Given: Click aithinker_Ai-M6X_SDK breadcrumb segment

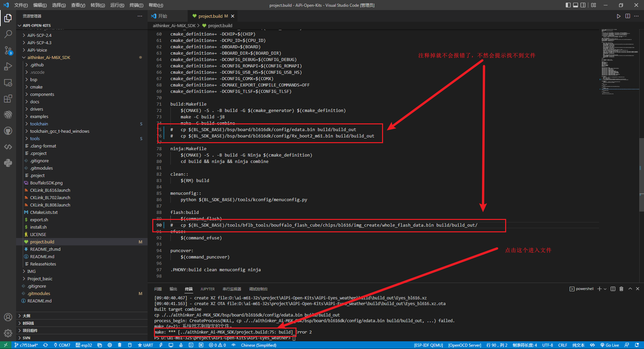Looking at the screenshot, I should pos(174,25).
